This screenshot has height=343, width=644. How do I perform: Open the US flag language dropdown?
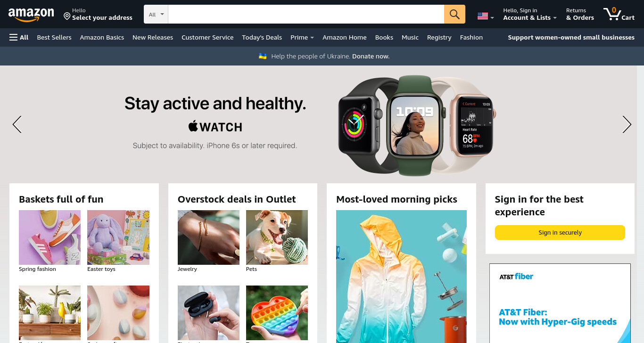[485, 16]
